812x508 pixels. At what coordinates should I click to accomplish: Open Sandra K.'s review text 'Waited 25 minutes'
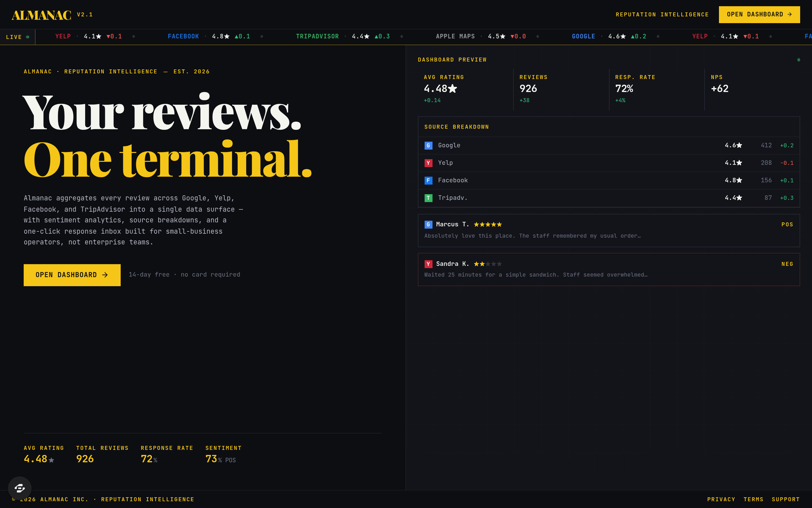click(536, 275)
